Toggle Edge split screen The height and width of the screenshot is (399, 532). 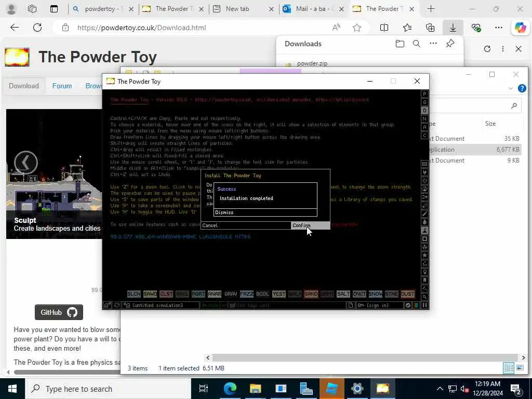[384, 28]
